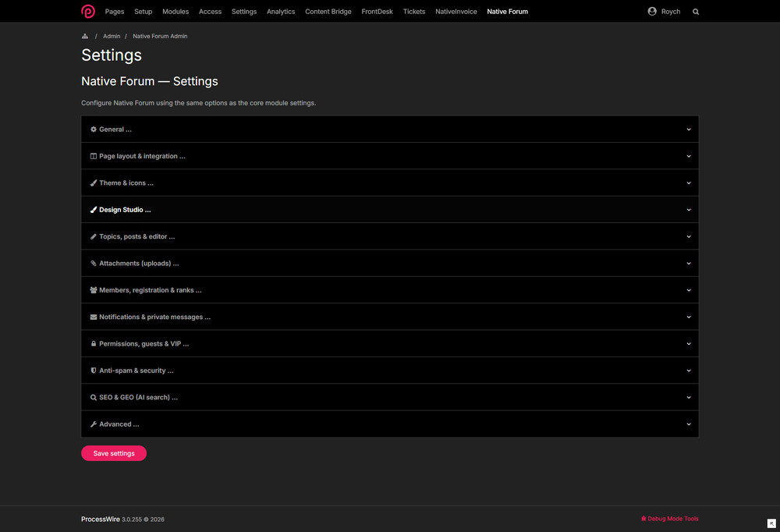Expand Permissions, guests & VIP chevron
Image resolution: width=780 pixels, height=532 pixels.
point(689,344)
